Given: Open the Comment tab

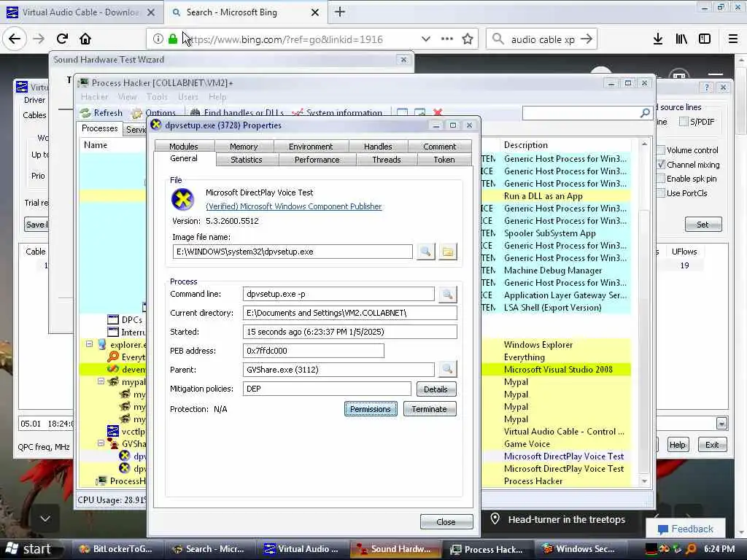Looking at the screenshot, I should point(440,146).
